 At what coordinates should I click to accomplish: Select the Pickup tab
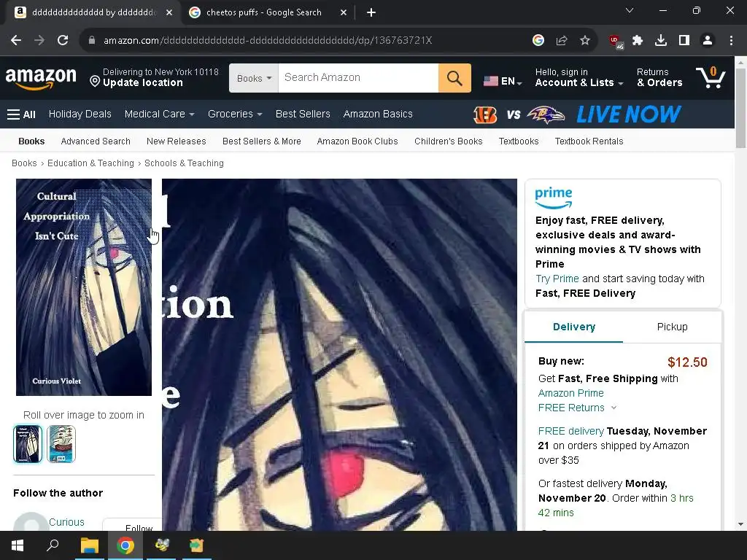pos(672,327)
